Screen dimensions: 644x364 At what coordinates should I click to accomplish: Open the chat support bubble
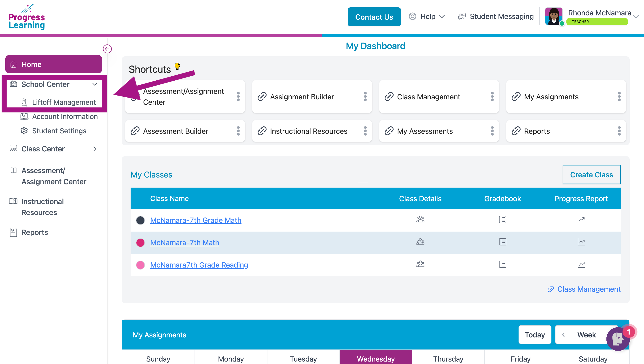[618, 339]
